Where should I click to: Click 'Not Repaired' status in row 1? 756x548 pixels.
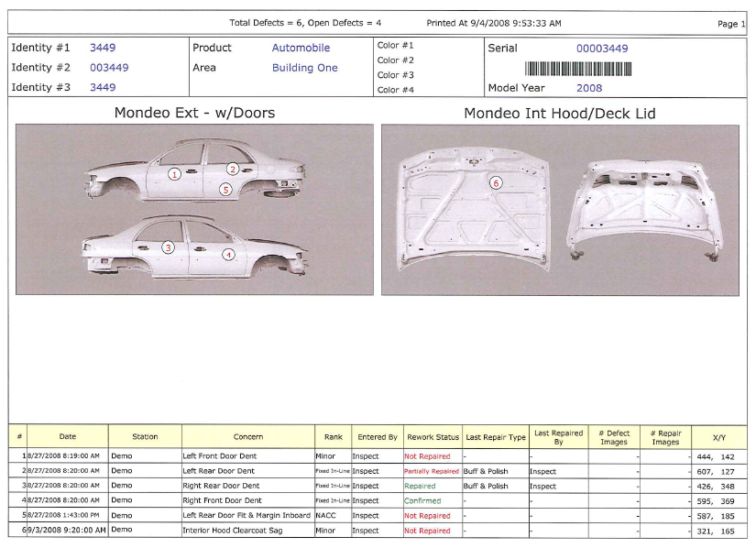(427, 456)
